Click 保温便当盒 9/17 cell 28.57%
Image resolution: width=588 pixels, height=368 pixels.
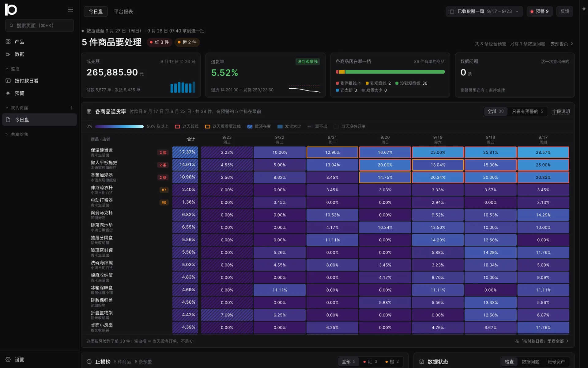543,152
